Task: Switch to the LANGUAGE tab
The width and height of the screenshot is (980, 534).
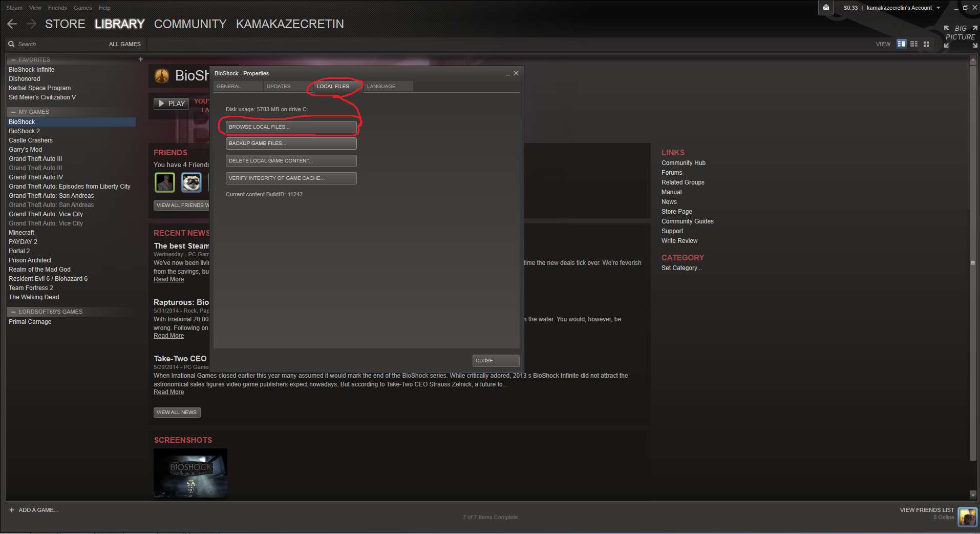Action: 388,87
